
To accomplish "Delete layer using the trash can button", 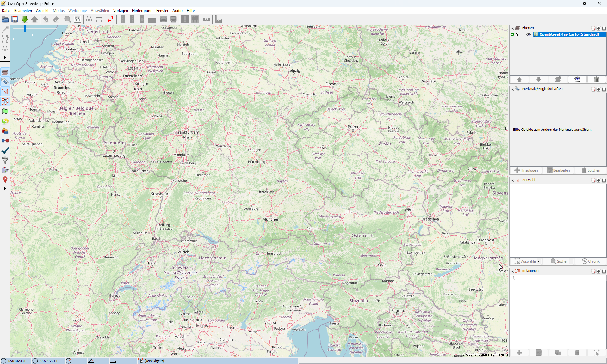I will coord(596,80).
